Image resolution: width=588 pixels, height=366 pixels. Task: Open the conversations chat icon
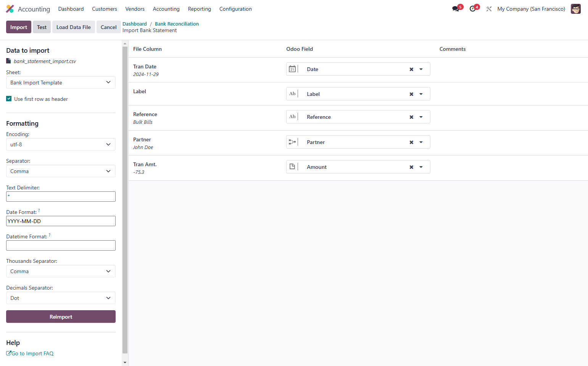[x=456, y=9]
